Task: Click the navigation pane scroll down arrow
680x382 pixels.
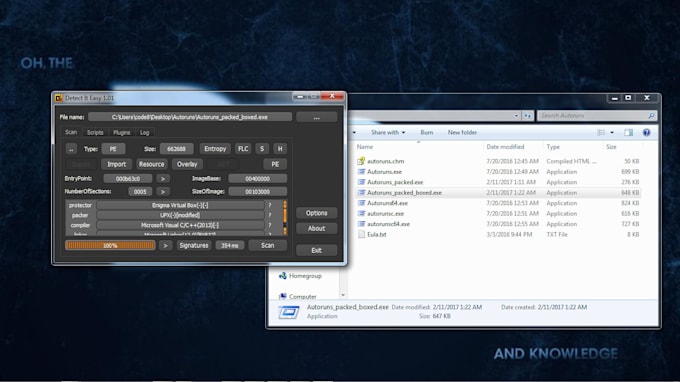Action: click(x=343, y=295)
